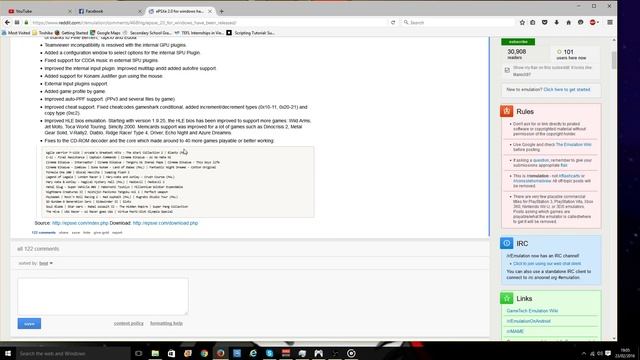The height and width of the screenshot is (360, 640).
Task: Open the r/EmulationOnAndroid link
Action: 529,321
